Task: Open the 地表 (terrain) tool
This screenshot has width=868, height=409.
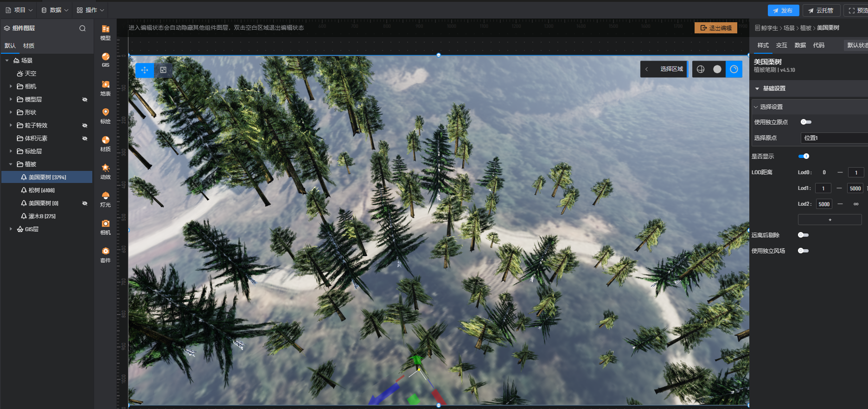Action: [x=105, y=88]
